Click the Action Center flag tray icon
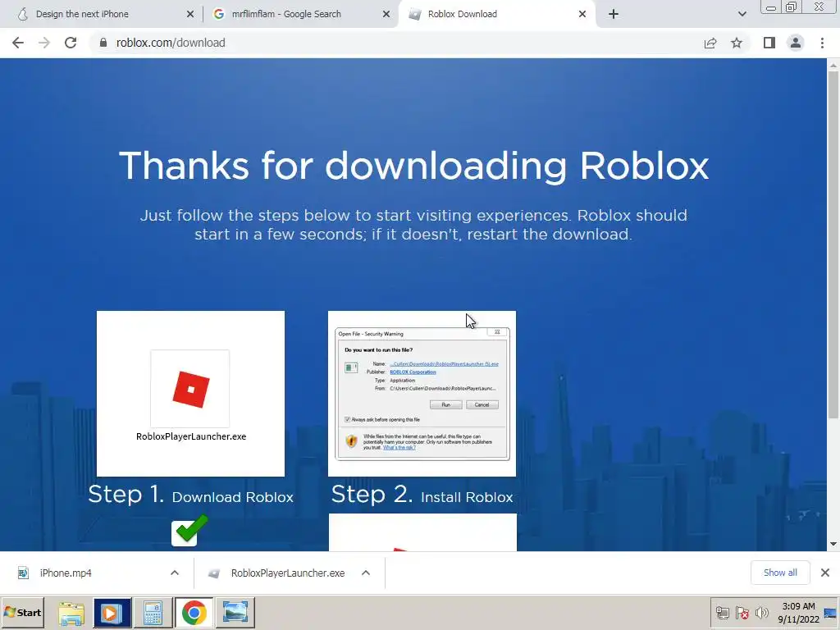 pos(742,613)
